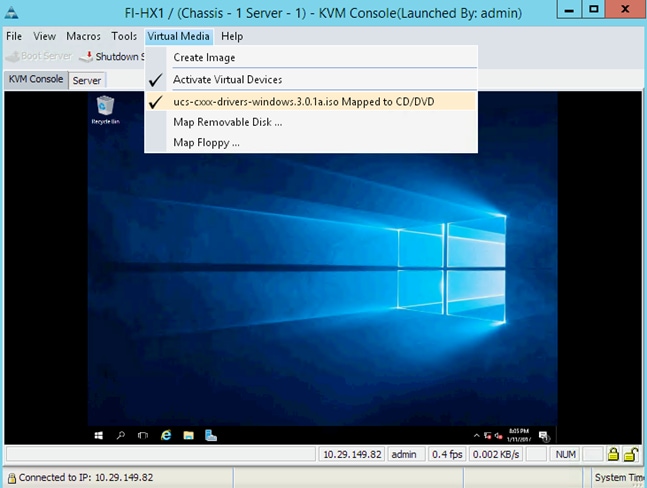Open Task View on remote taskbar

point(143,436)
